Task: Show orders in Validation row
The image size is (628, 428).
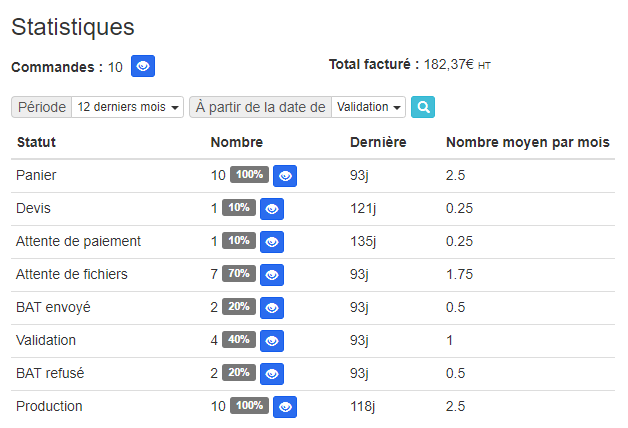Action: 271,341
